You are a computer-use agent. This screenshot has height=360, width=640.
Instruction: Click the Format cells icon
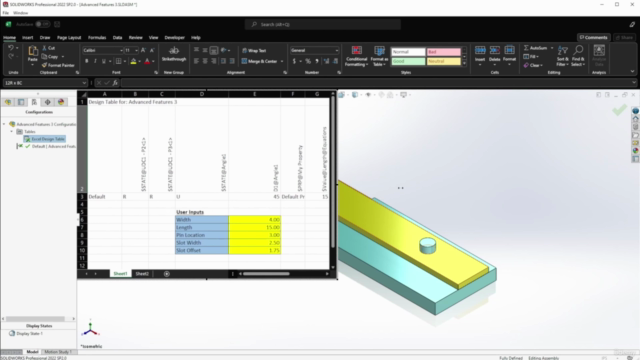coord(509,50)
